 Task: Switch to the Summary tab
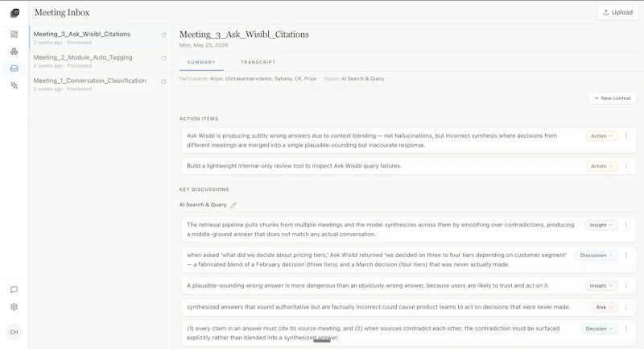[201, 62]
